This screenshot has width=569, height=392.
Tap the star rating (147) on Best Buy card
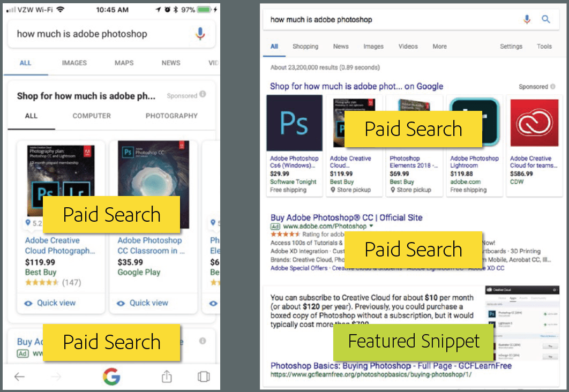pyautogui.click(x=53, y=283)
